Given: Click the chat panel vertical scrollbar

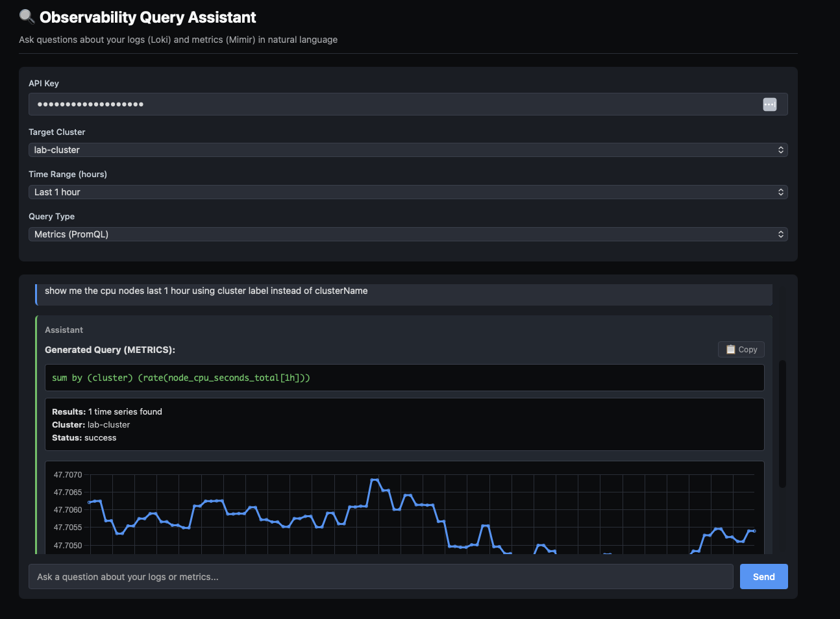Looking at the screenshot, I should coord(782,423).
